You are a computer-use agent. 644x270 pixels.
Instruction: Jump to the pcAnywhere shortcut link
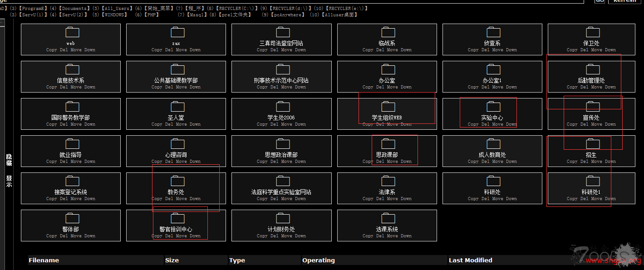[287, 15]
